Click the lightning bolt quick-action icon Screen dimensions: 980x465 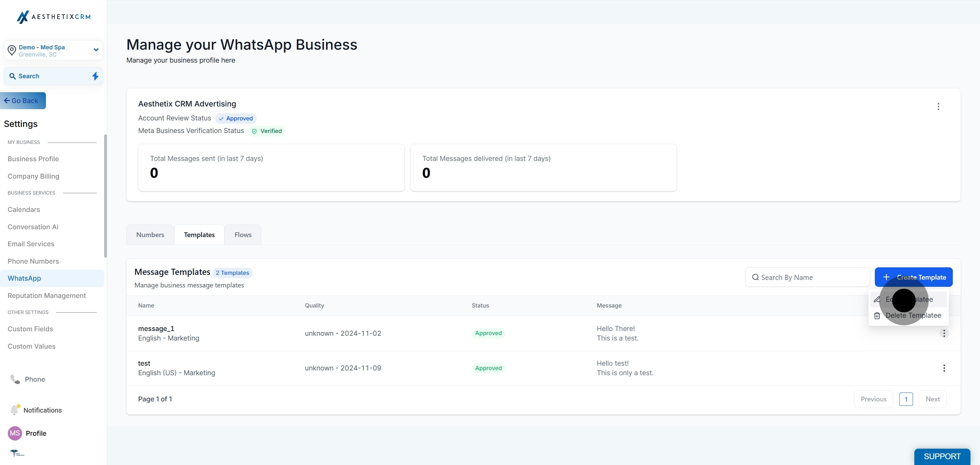95,76
